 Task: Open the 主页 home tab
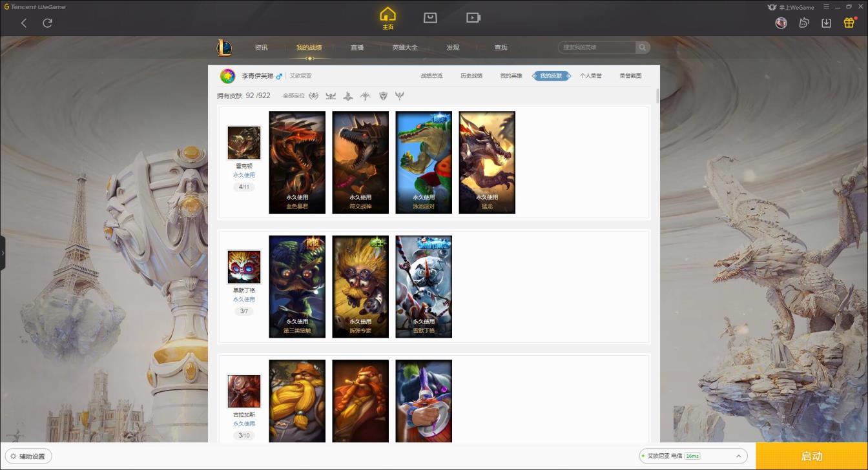(387, 18)
